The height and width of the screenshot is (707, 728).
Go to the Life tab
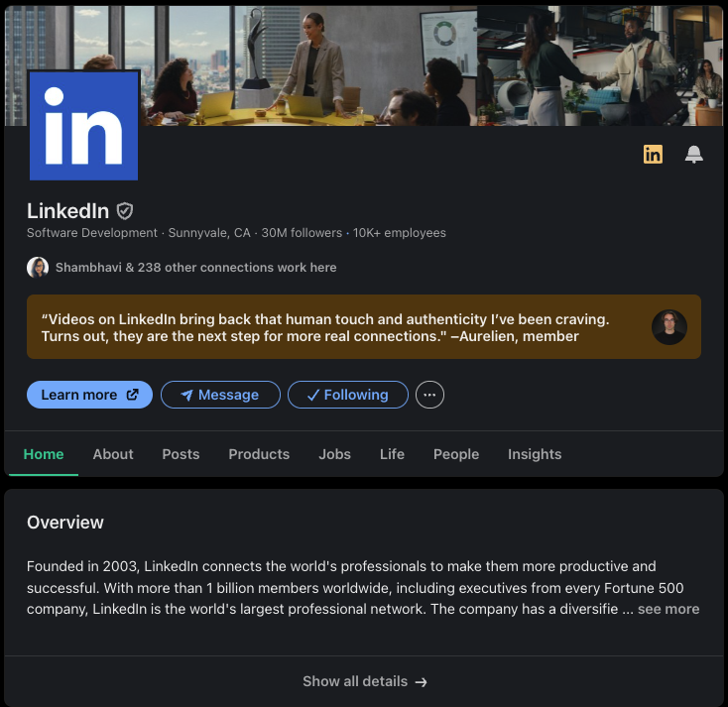click(392, 454)
